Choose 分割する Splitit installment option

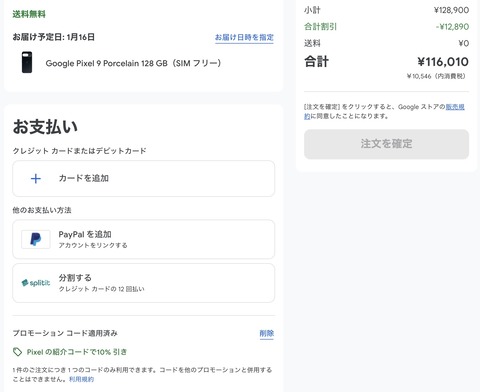click(144, 283)
